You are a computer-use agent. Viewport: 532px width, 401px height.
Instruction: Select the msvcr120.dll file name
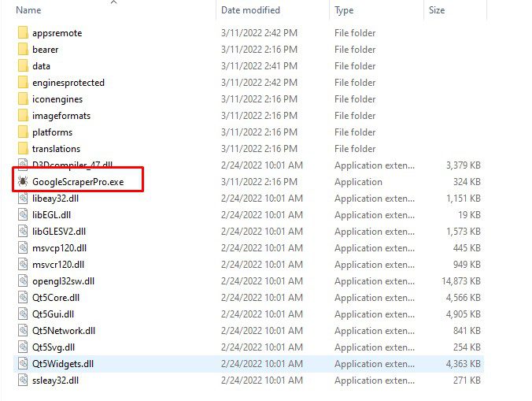point(58,265)
